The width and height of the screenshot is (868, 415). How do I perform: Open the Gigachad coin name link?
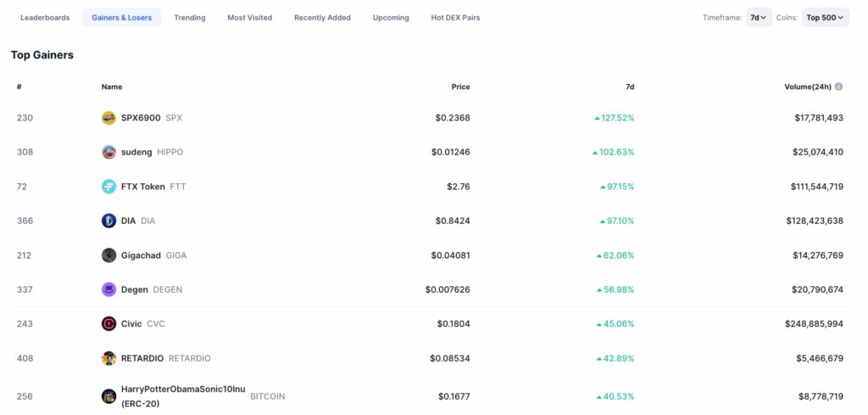click(x=142, y=255)
